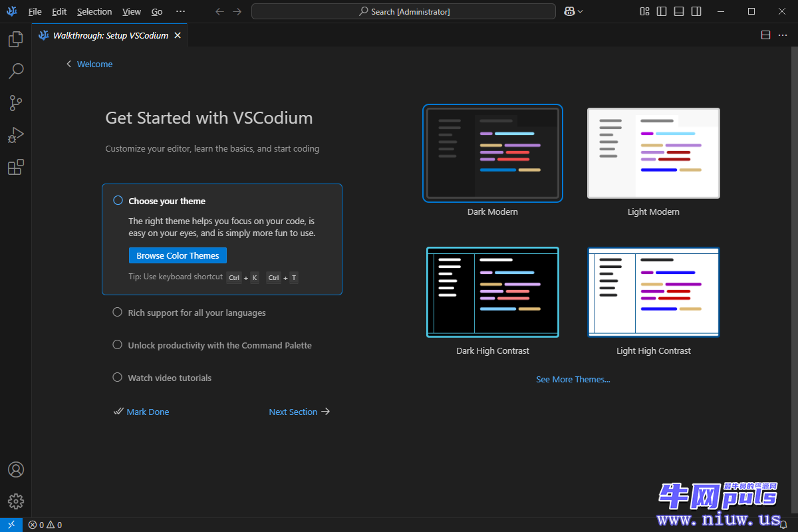Select the Dark Modern theme preview

493,153
